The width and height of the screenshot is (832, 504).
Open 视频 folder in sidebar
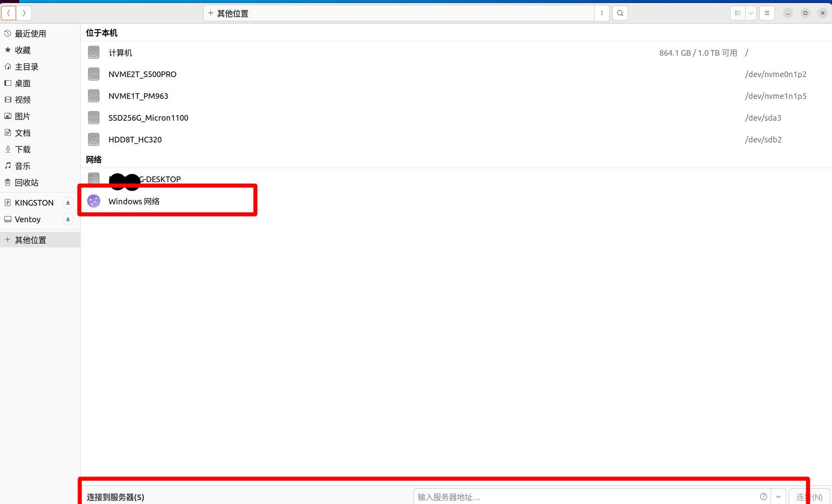(x=40, y=100)
